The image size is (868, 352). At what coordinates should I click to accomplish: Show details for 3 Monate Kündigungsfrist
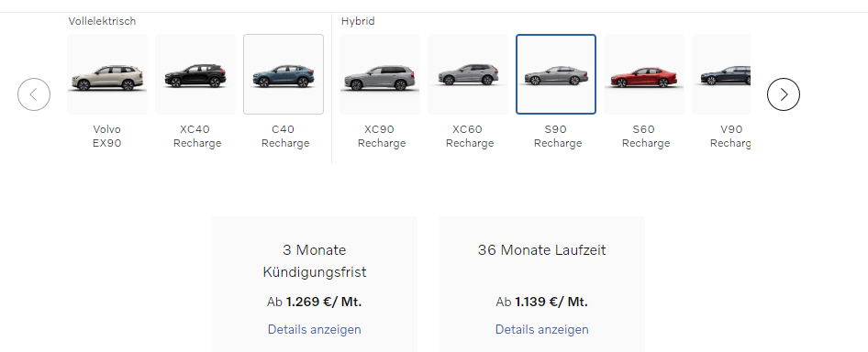(315, 329)
